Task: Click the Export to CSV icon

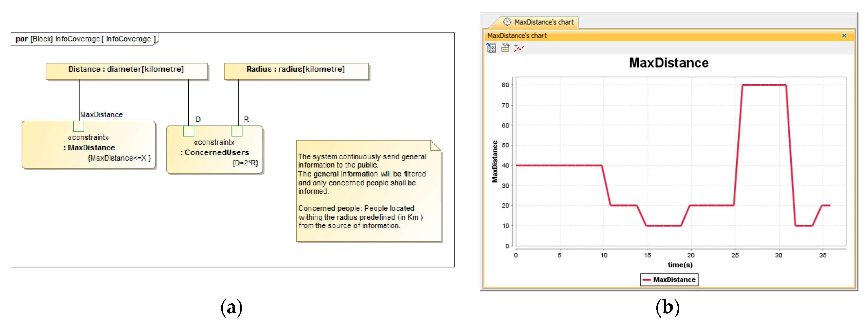Action: [491, 48]
